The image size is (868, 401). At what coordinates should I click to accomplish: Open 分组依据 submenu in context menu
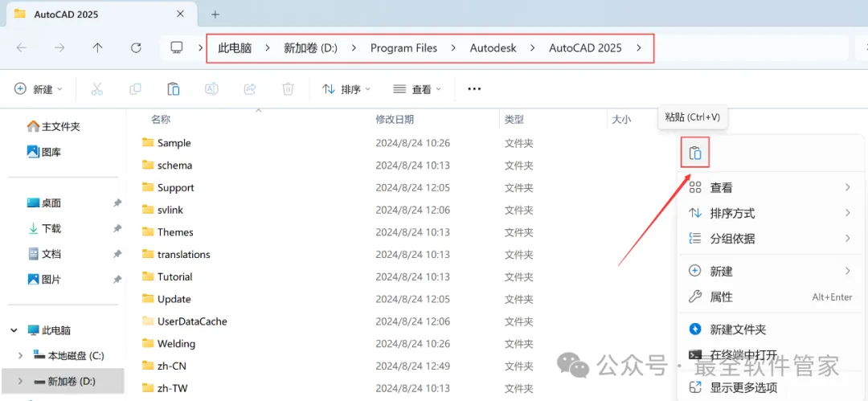coord(771,239)
